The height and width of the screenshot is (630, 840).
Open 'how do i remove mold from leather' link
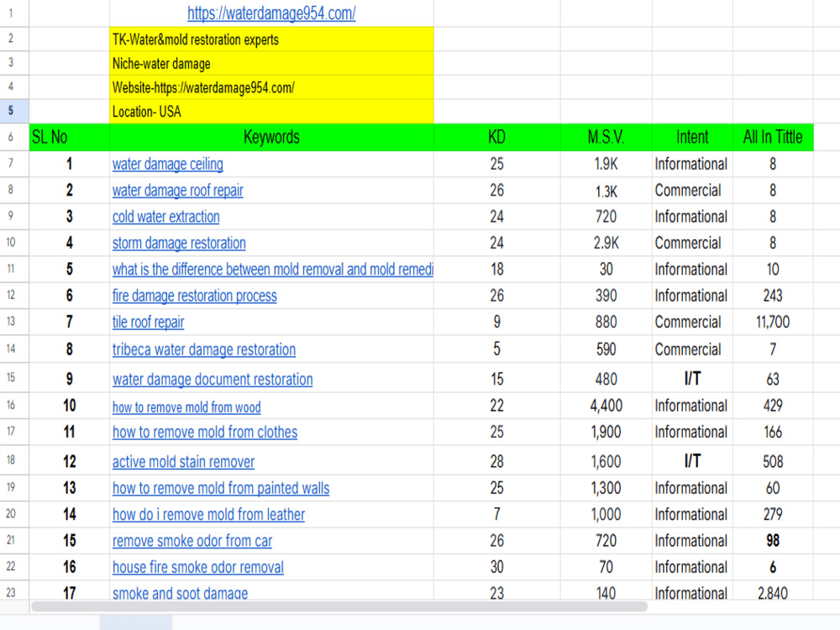pos(208,514)
